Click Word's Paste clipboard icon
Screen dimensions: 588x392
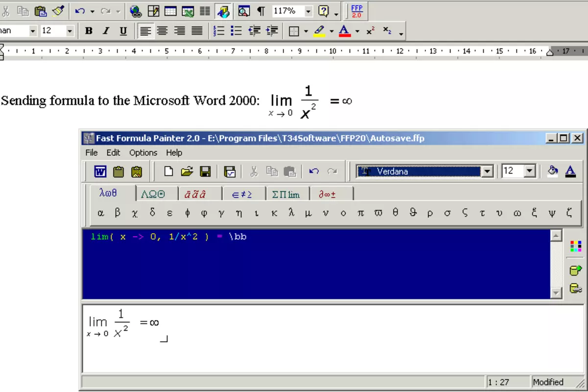click(x=40, y=11)
